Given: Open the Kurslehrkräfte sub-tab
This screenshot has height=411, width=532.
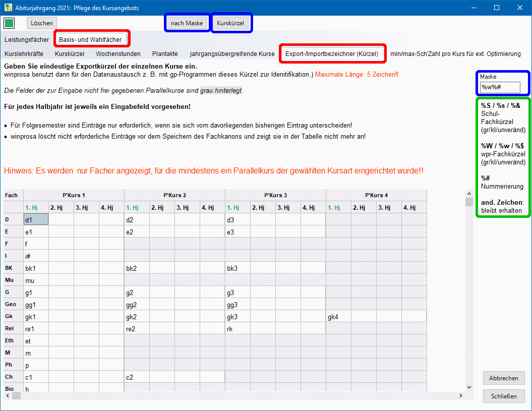Looking at the screenshot, I should coord(24,53).
